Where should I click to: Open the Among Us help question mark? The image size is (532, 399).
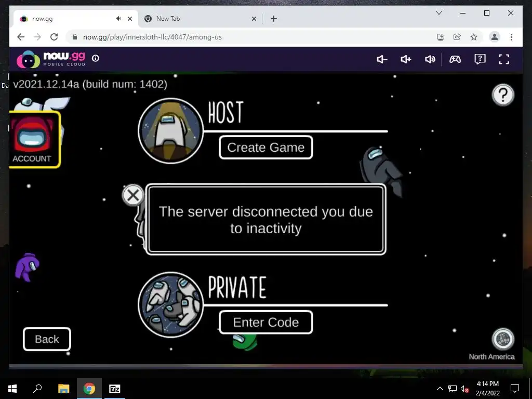(x=503, y=95)
